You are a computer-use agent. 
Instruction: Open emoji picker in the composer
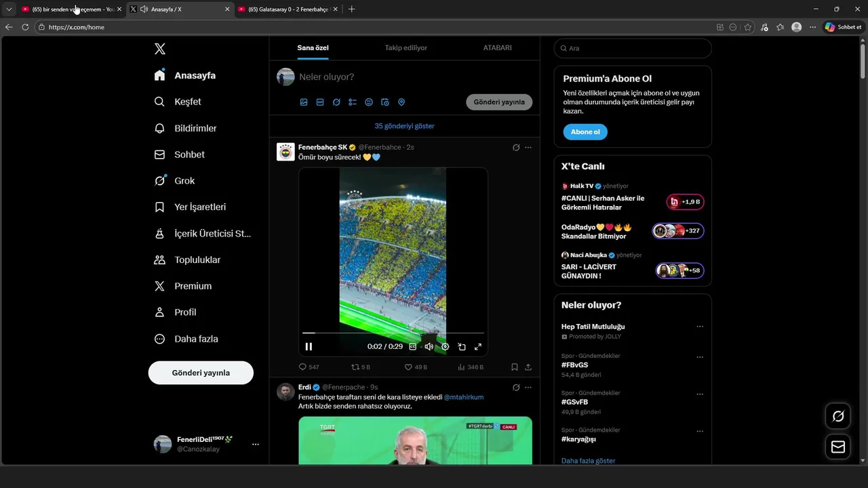(369, 102)
